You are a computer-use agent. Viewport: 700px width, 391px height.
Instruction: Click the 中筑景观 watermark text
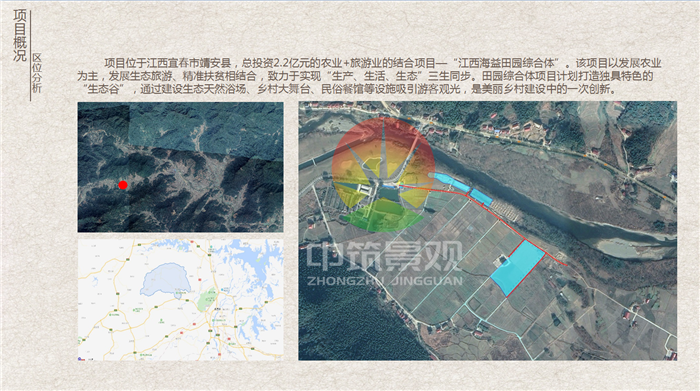[384, 256]
